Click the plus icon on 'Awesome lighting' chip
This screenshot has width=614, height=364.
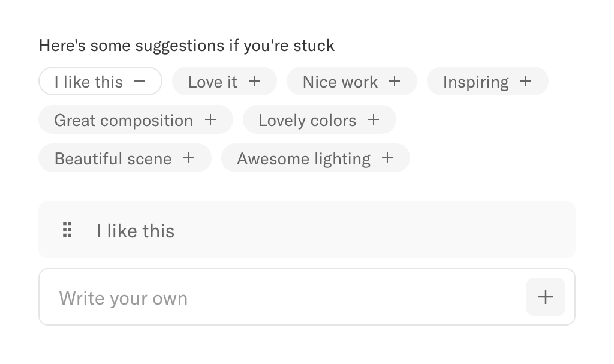pos(388,158)
